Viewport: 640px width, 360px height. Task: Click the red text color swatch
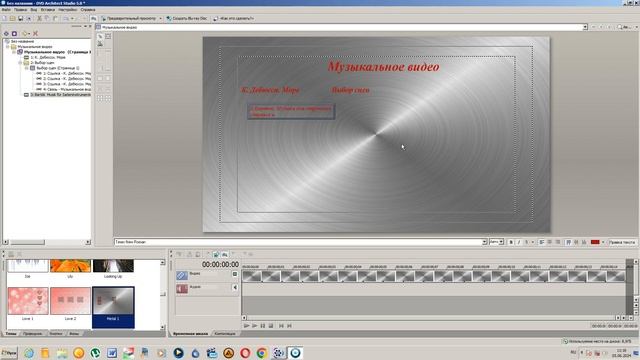595,242
